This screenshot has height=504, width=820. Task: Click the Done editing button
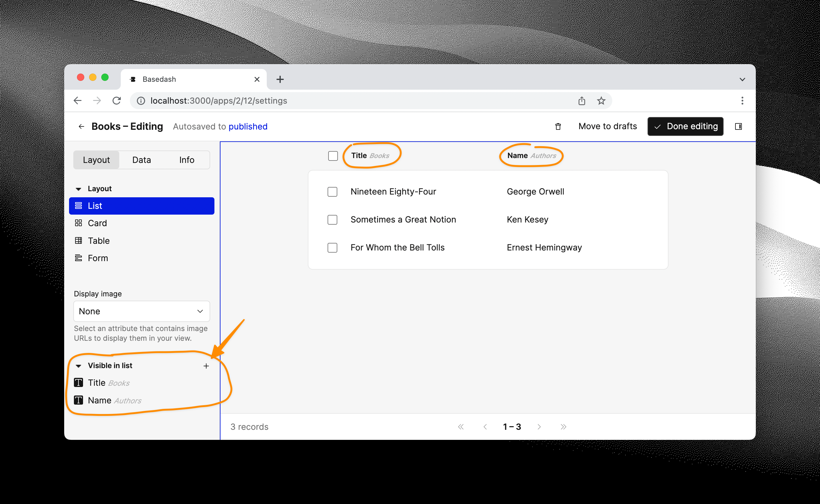685,126
